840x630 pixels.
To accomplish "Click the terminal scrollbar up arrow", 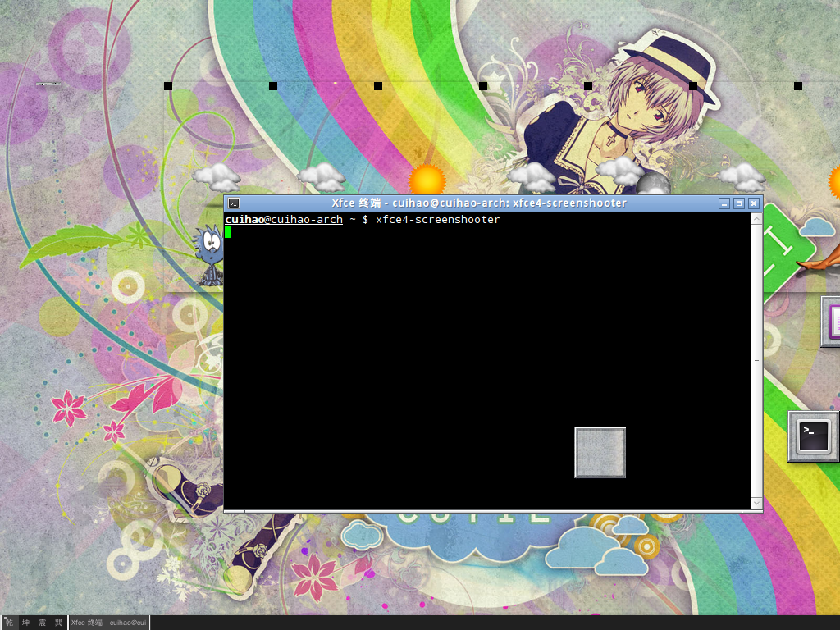I will pyautogui.click(x=756, y=218).
